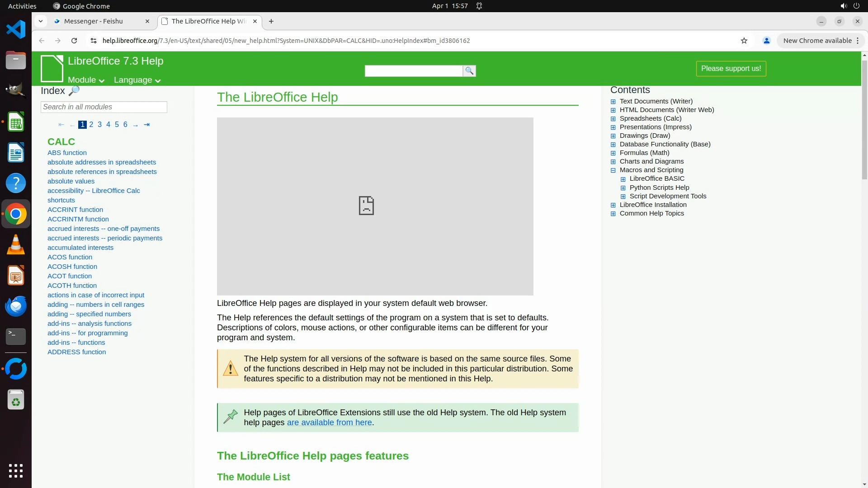Open the Module dropdown menu
868x488 pixels.
click(x=86, y=80)
